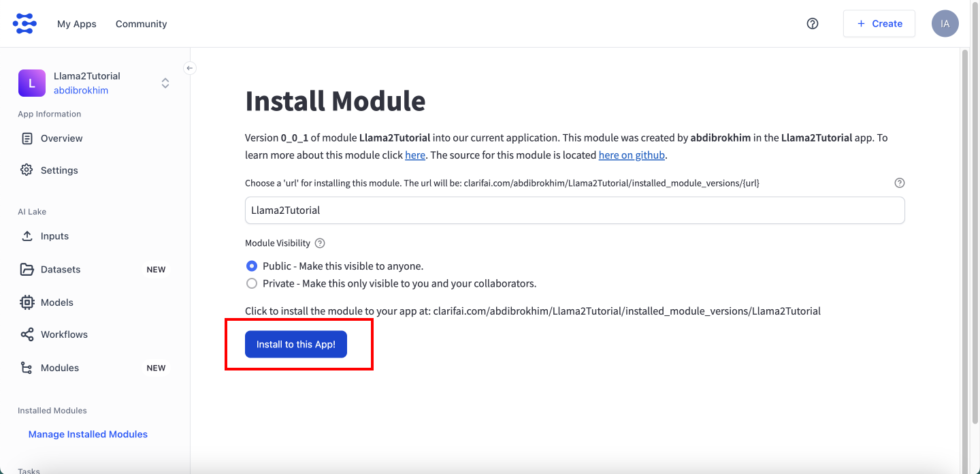This screenshot has width=980, height=474.
Task: Click the url field help icon
Action: coord(899,183)
